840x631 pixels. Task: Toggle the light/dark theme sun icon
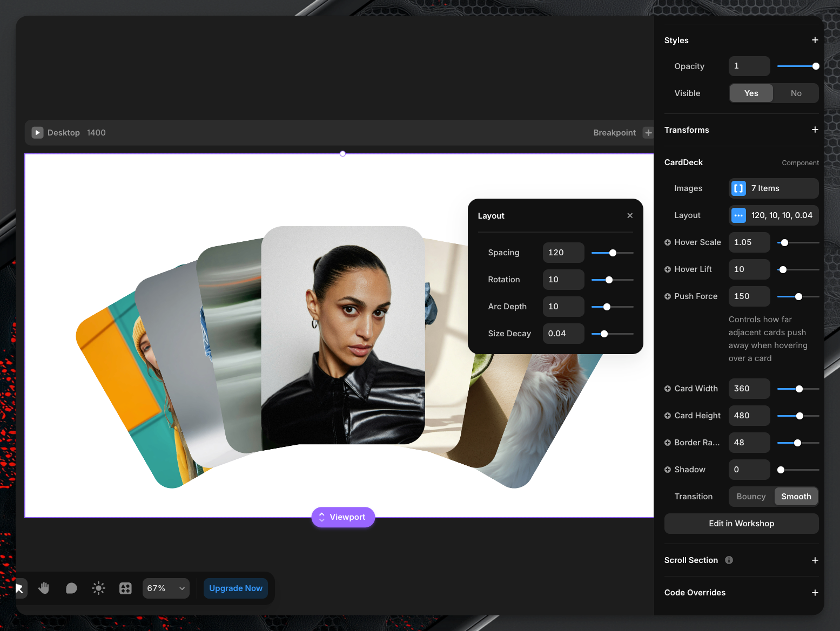[x=98, y=588]
